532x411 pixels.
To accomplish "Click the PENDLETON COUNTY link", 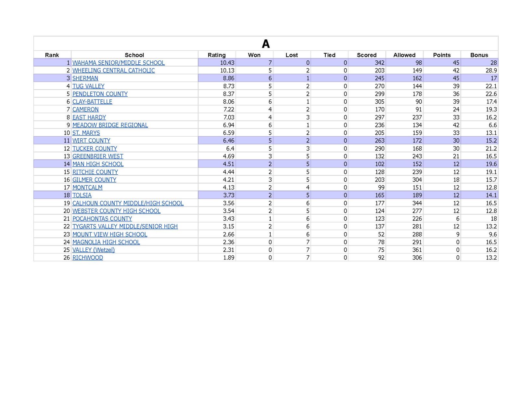I will pos(100,94).
